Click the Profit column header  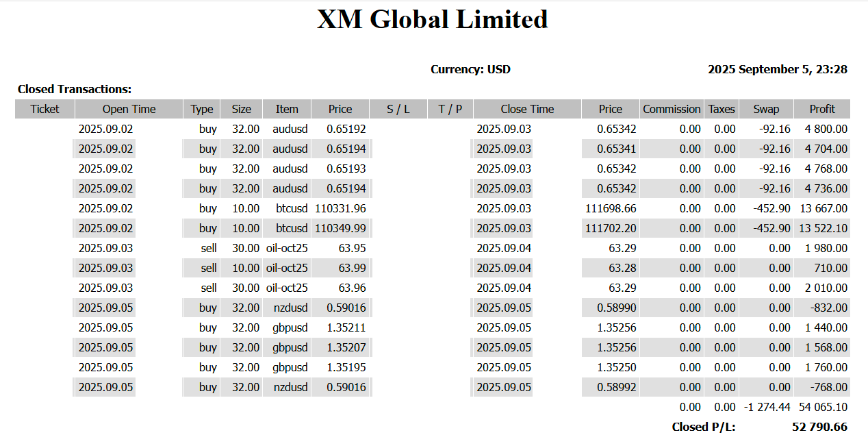click(x=822, y=109)
